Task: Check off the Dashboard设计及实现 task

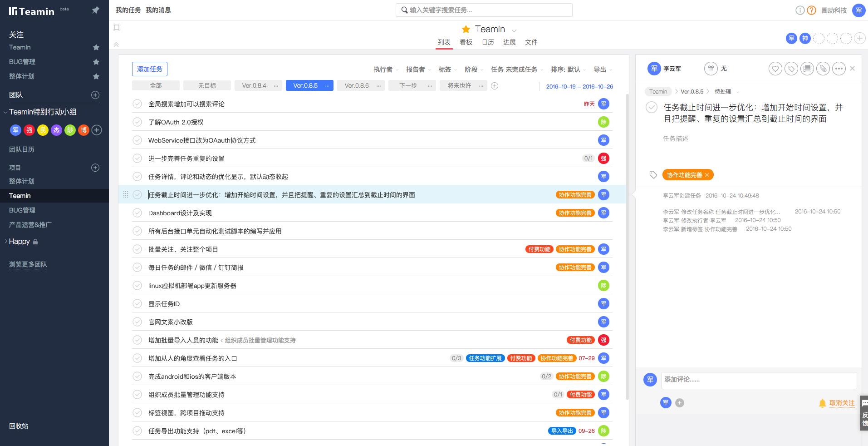Action: [x=137, y=213]
